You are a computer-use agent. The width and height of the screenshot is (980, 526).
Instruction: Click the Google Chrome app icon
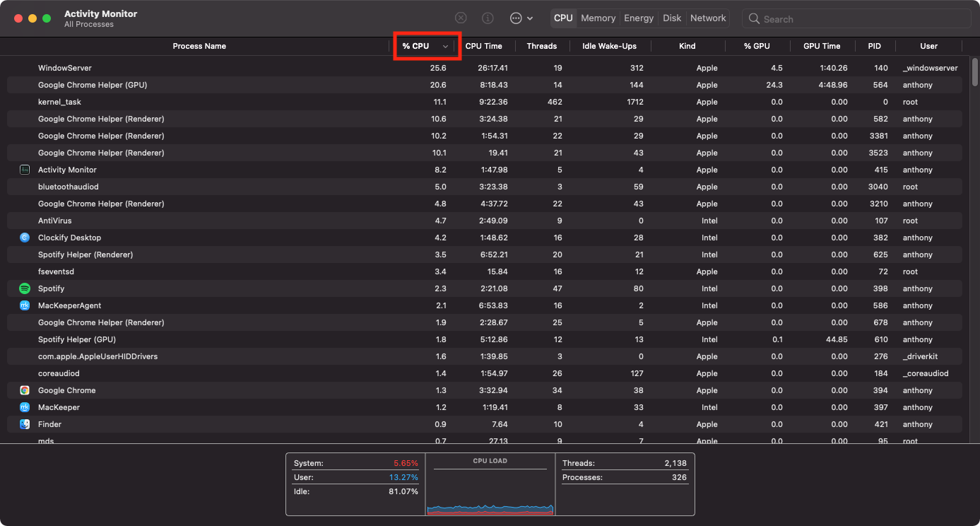pos(25,390)
